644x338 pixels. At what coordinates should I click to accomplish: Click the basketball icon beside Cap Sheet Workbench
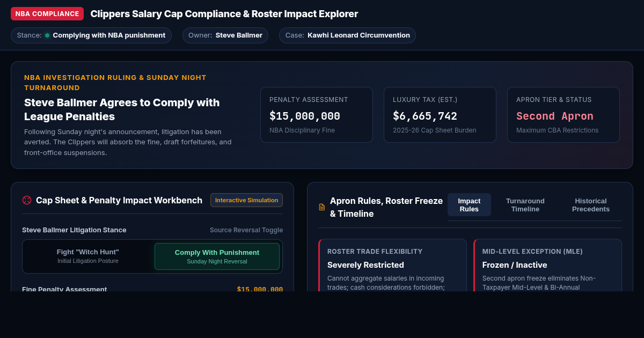pyautogui.click(x=27, y=200)
